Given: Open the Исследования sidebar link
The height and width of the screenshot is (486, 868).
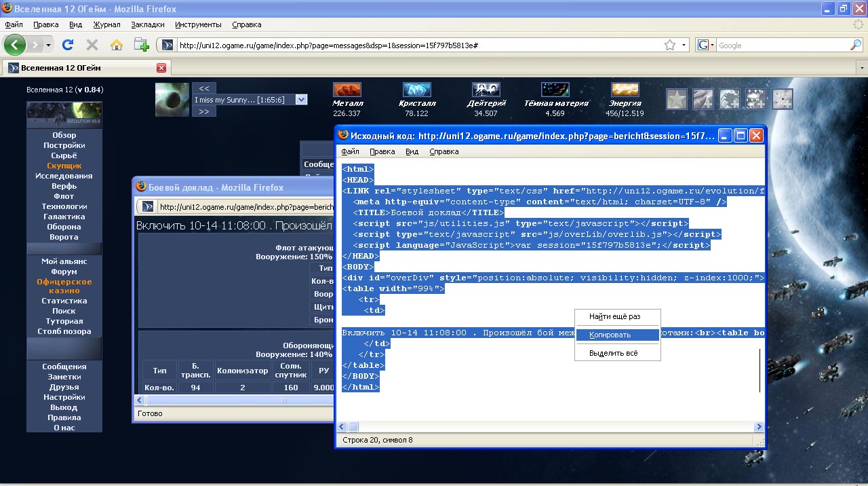Looking at the screenshot, I should click(64, 176).
